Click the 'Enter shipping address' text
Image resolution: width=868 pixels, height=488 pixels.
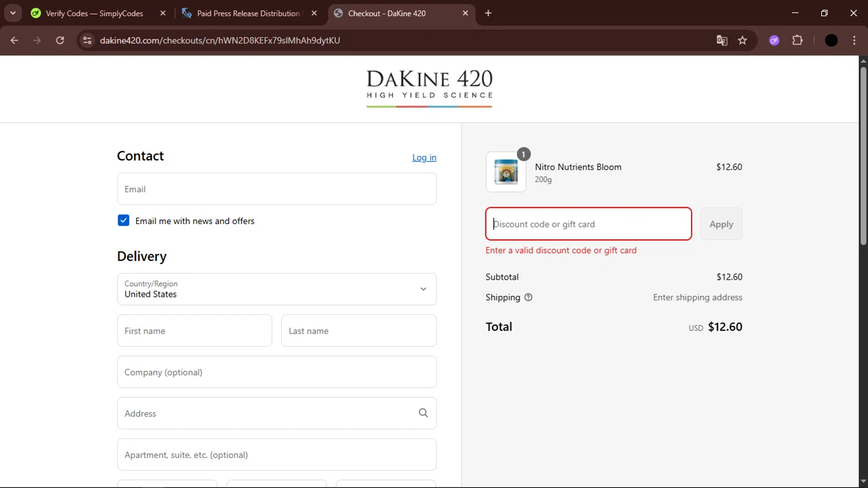pyautogui.click(x=697, y=298)
